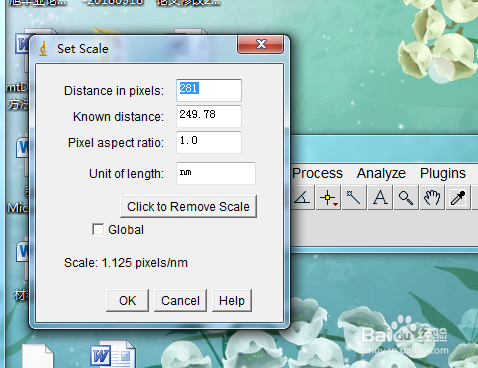Select the Magnifying glass zoom tool
Screen dimensions: 478x368
406,198
